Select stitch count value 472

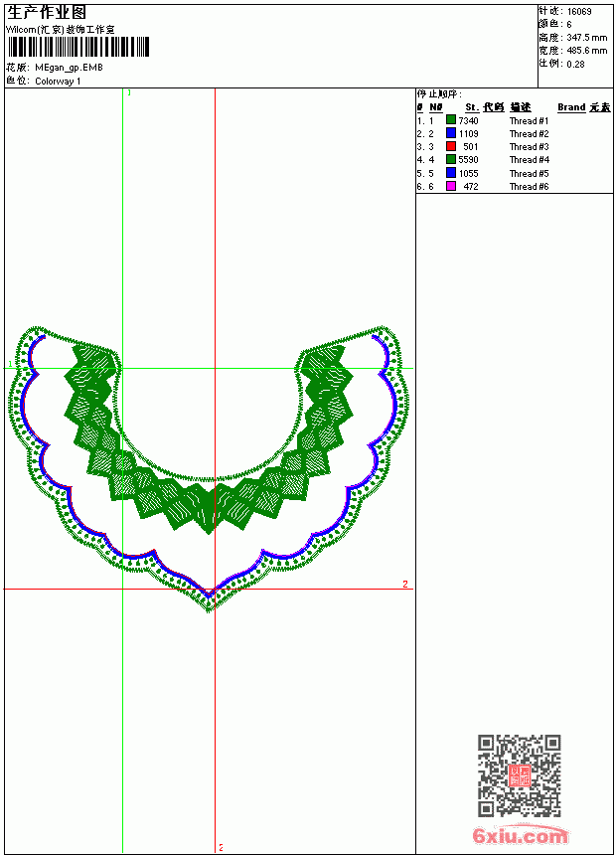[x=471, y=187]
